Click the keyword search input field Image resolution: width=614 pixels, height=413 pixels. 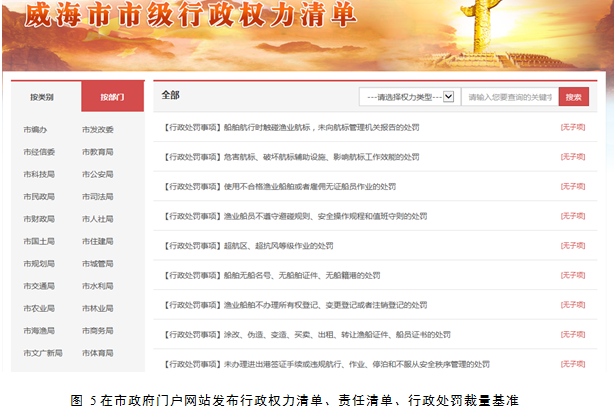coord(508,97)
